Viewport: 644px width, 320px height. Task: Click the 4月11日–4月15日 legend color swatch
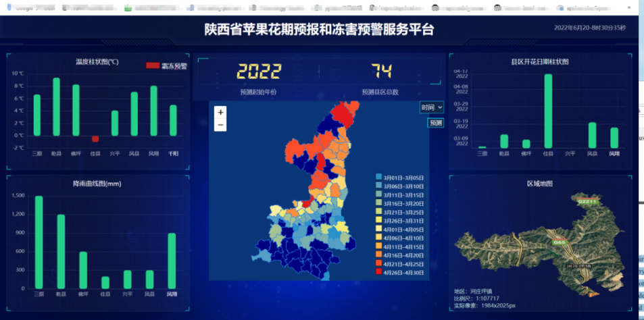click(378, 246)
